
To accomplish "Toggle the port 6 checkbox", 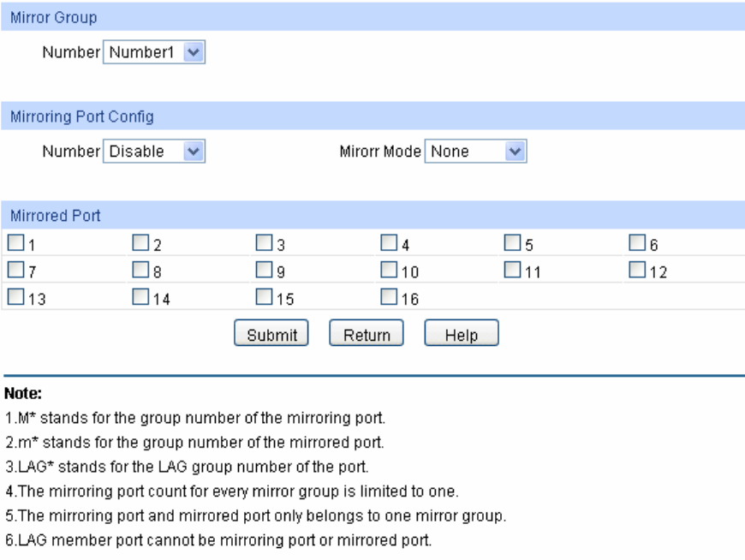I will point(637,243).
